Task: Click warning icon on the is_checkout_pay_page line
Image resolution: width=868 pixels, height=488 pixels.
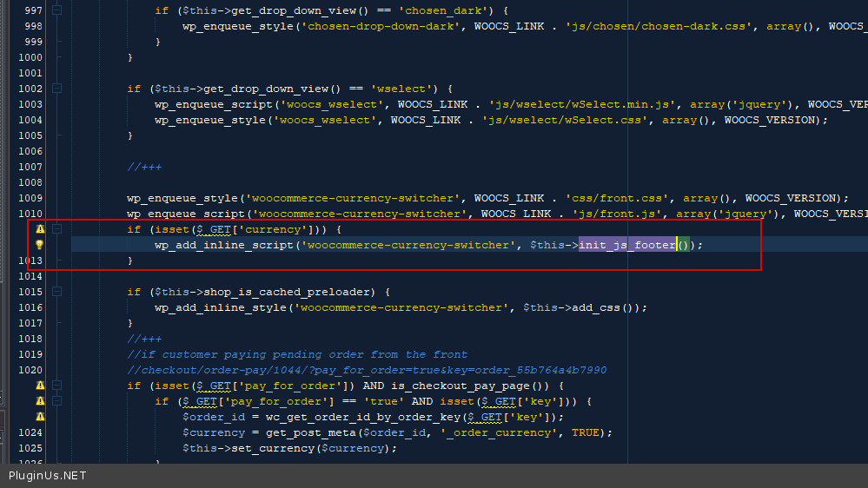Action: pos(40,386)
